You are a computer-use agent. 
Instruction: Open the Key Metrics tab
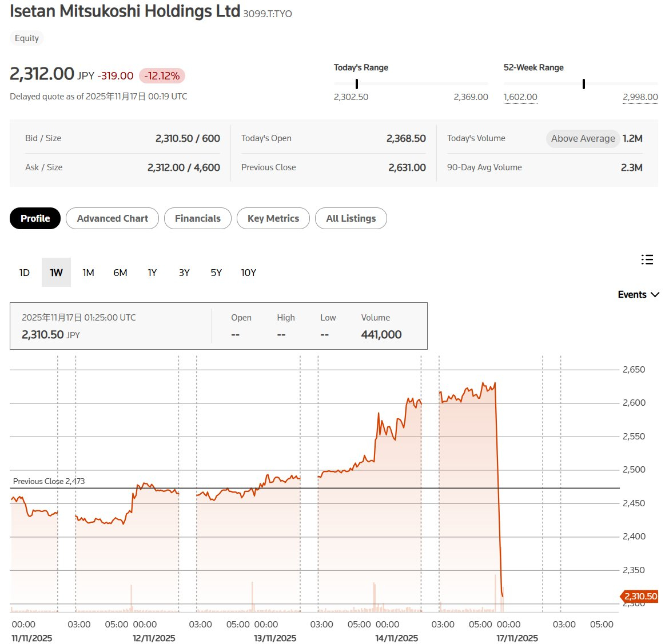tap(273, 218)
